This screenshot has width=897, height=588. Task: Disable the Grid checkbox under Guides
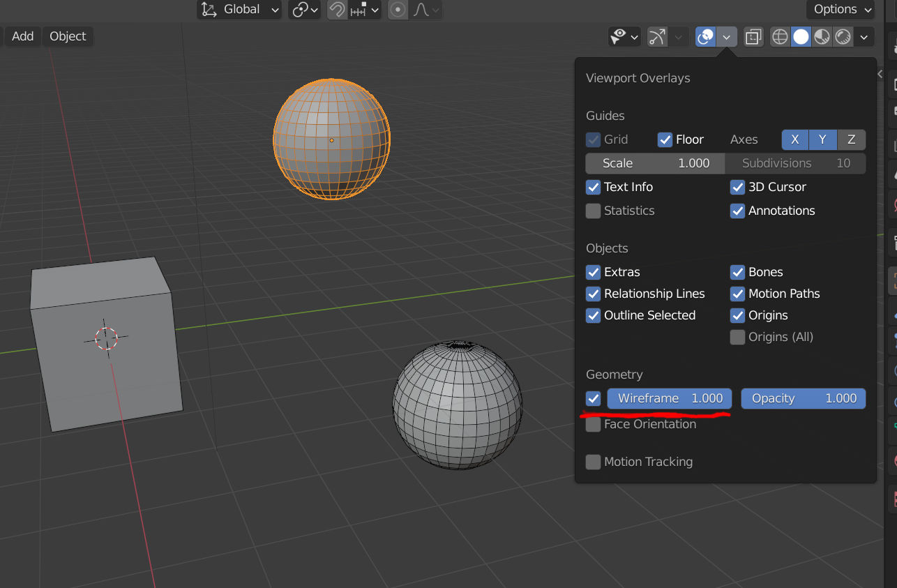click(x=594, y=139)
